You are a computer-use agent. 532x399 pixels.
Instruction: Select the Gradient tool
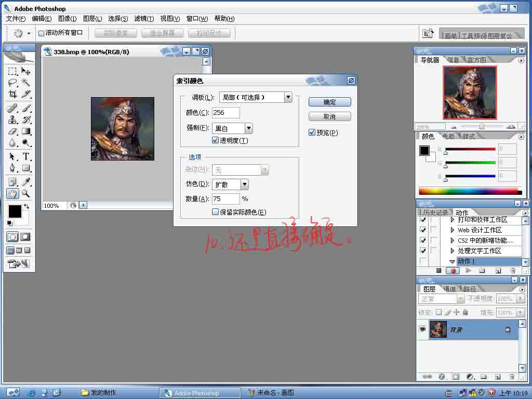26,131
